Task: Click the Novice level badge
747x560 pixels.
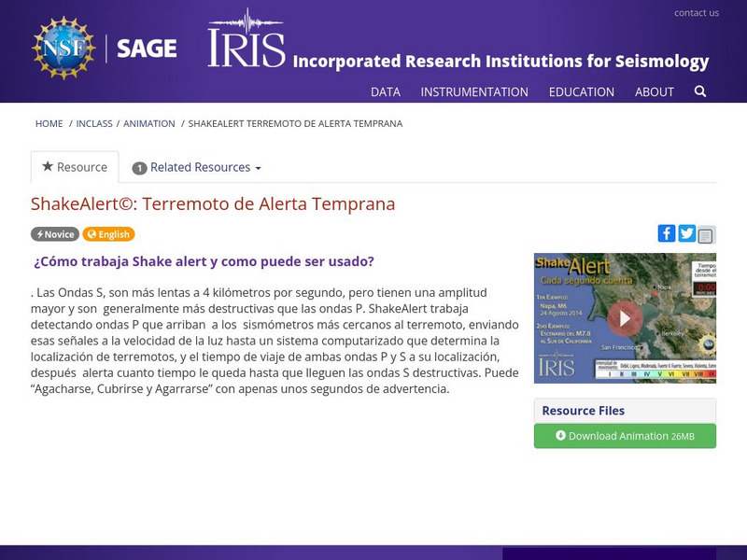Action: click(55, 234)
